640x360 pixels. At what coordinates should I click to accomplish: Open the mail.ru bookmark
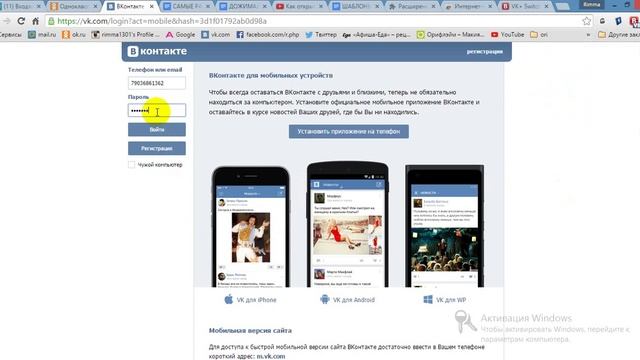tap(42, 35)
